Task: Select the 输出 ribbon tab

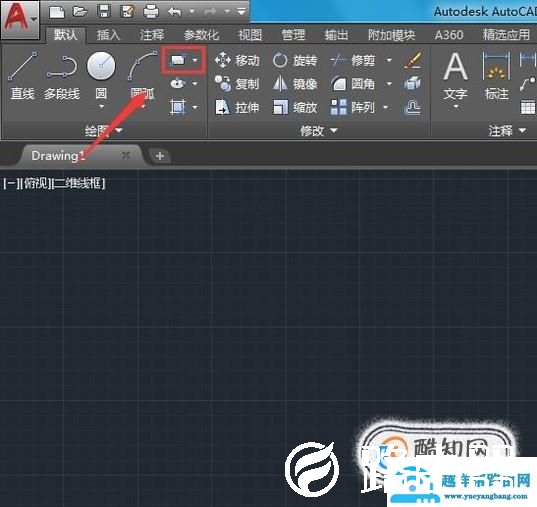Action: [336, 35]
